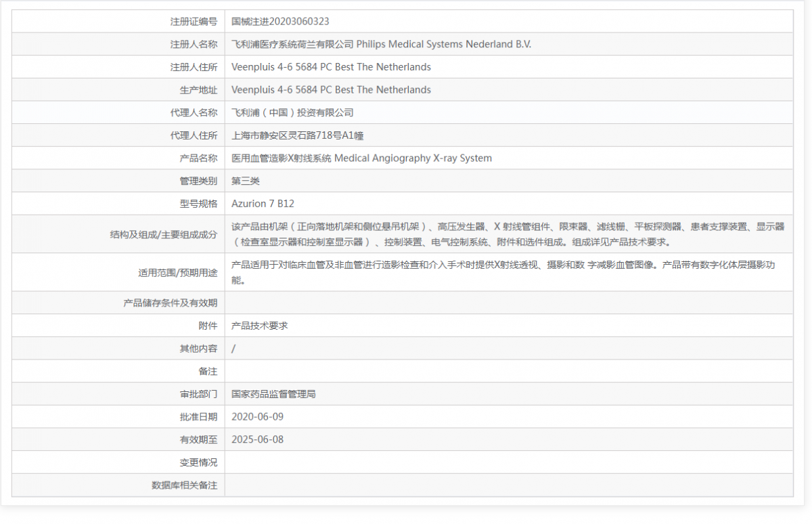This screenshot has width=812, height=524.
Task: Click the 产品储存条件及有效期 label
Action: (x=171, y=303)
